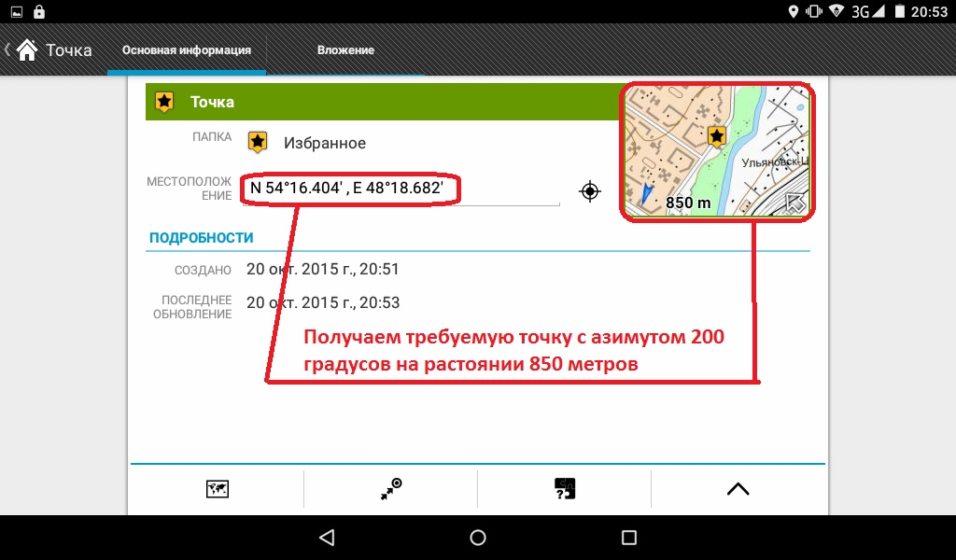Open the Вложение tab
This screenshot has width=956, height=560.
click(x=345, y=50)
